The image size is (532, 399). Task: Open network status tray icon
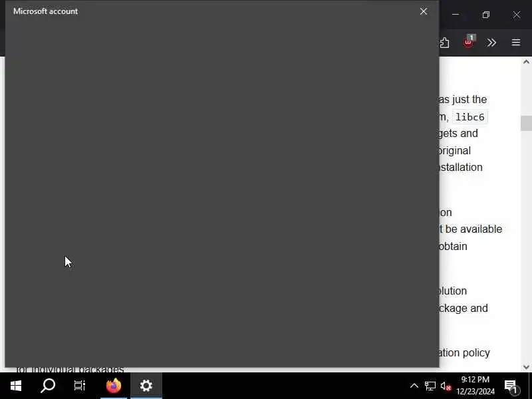click(430, 386)
